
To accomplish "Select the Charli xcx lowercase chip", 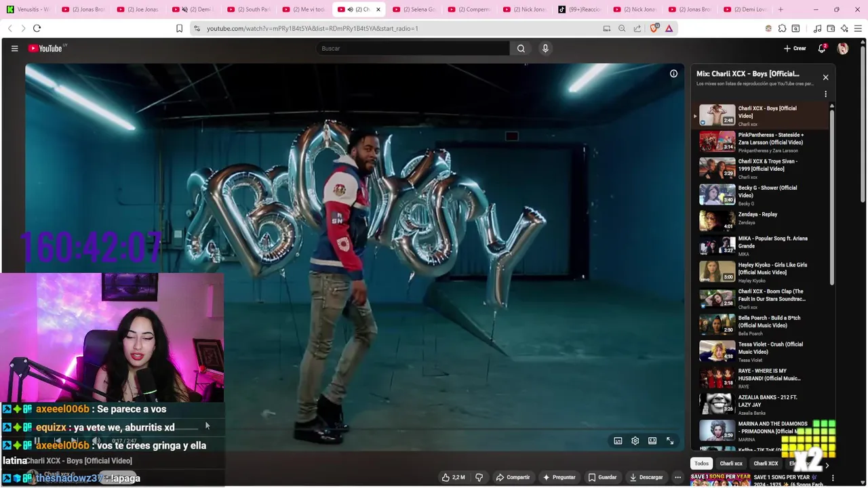I will 731,464.
